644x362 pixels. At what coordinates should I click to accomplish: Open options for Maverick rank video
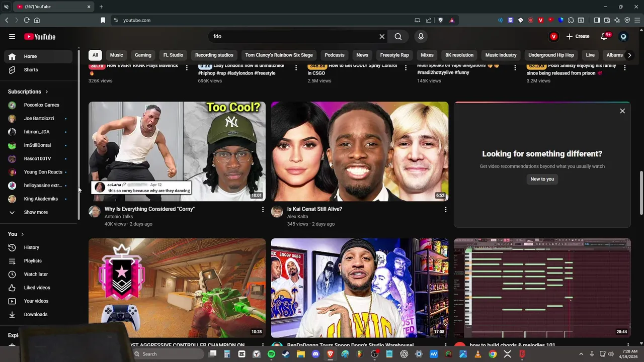[x=187, y=67]
